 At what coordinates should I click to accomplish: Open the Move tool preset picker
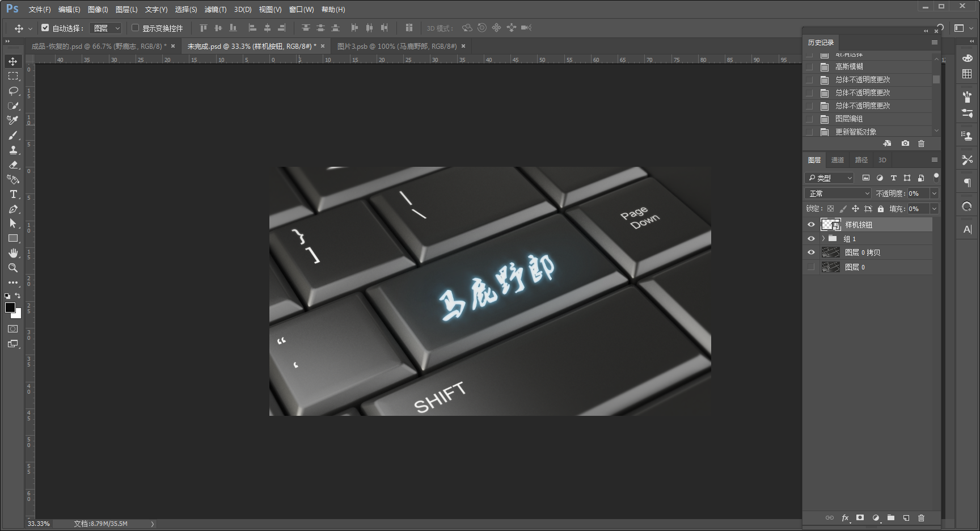click(30, 28)
